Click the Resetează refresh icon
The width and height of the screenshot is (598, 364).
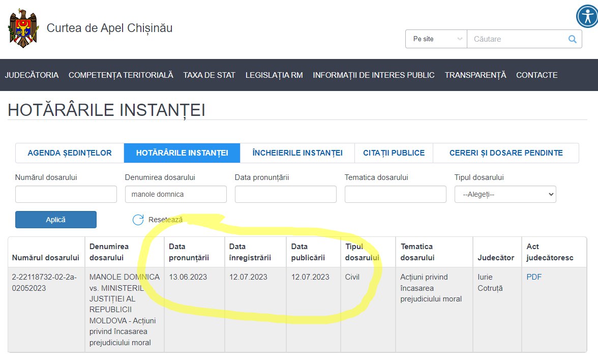tap(138, 220)
